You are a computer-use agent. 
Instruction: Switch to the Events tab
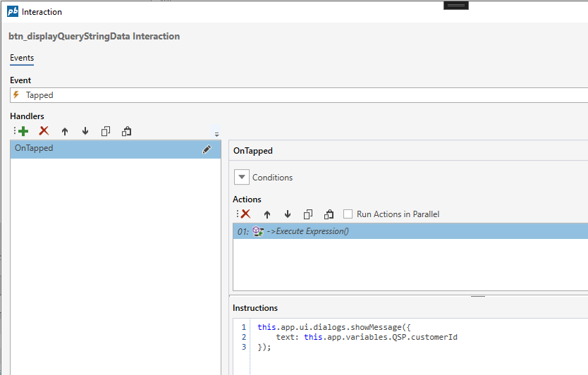tap(22, 58)
